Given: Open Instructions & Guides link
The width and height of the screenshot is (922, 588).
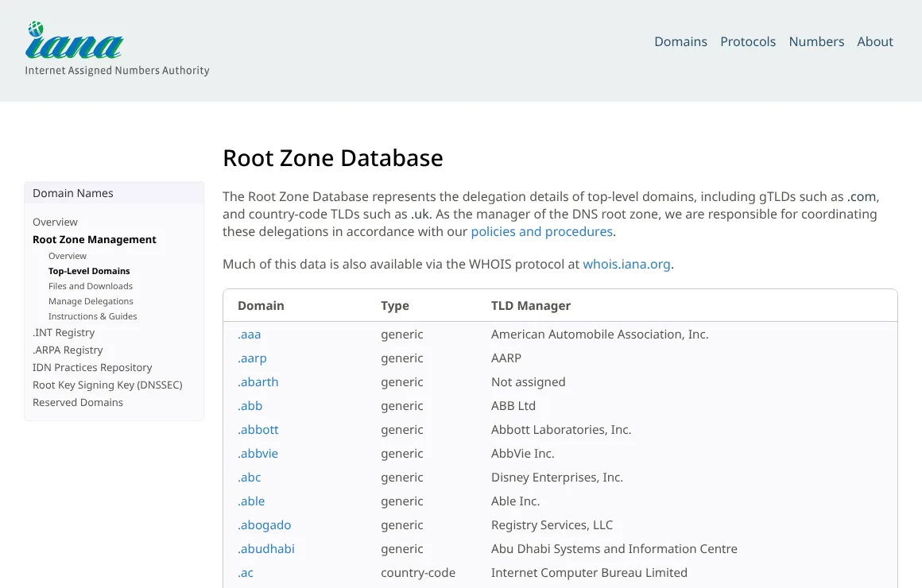Looking at the screenshot, I should point(92,316).
